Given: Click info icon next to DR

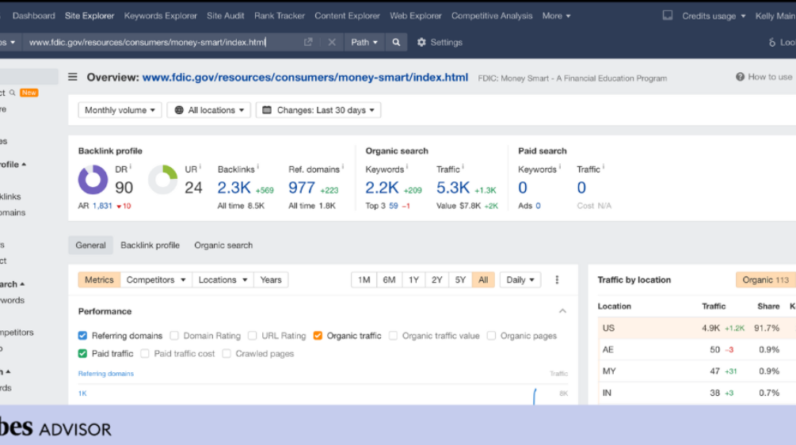Looking at the screenshot, I should click(x=130, y=167).
